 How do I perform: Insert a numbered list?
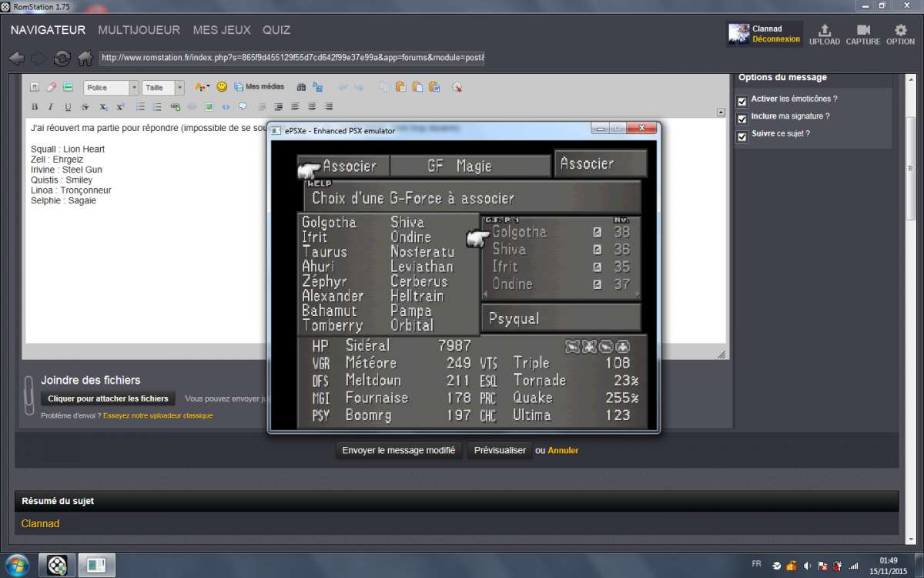[x=157, y=106]
